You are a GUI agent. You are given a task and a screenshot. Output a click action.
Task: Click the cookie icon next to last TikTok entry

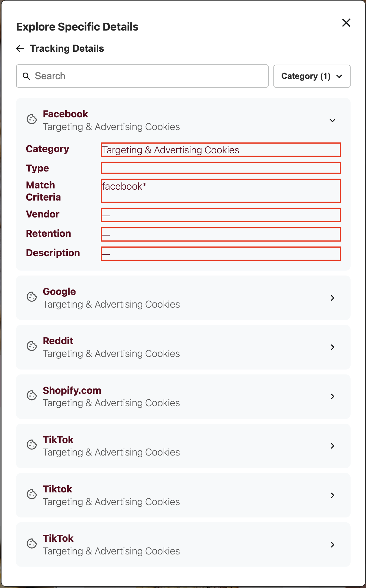[31, 544]
